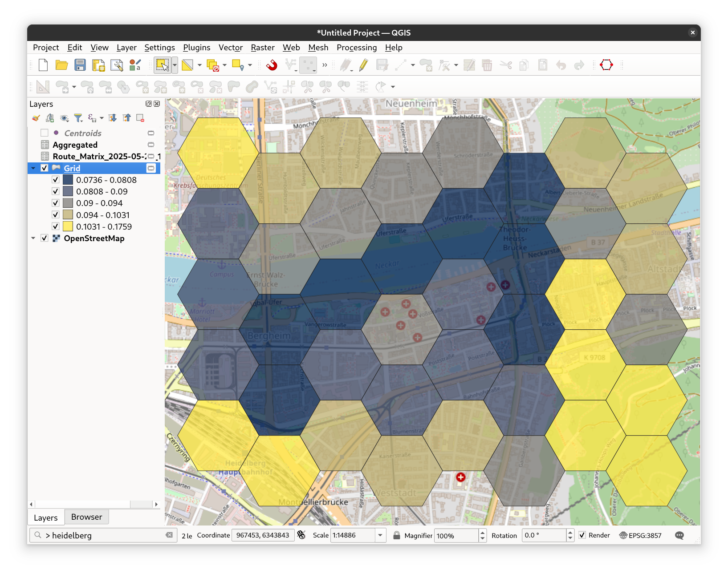Click the yellow 0.1031 - 0.1759 swatch
728x574 pixels.
[68, 226]
